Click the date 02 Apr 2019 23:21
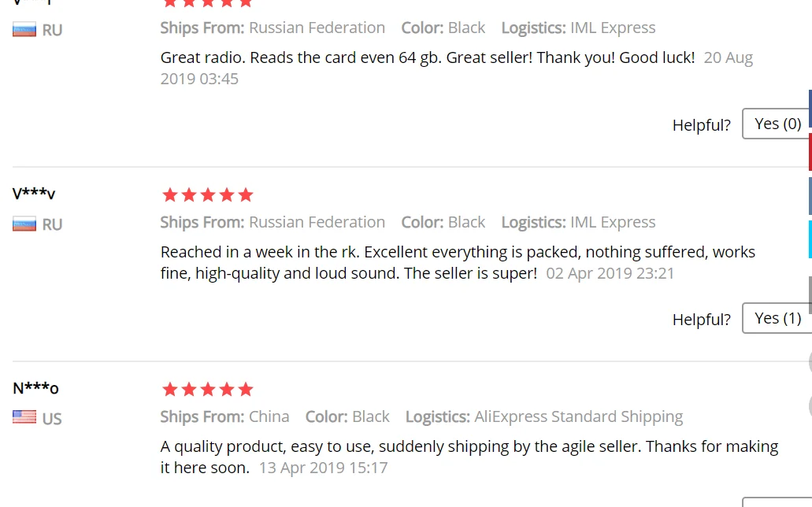 (610, 273)
